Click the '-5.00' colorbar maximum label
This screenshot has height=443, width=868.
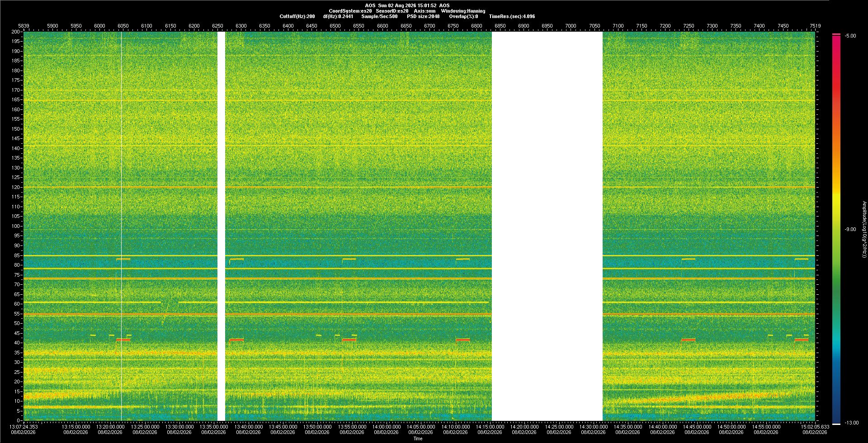click(850, 36)
